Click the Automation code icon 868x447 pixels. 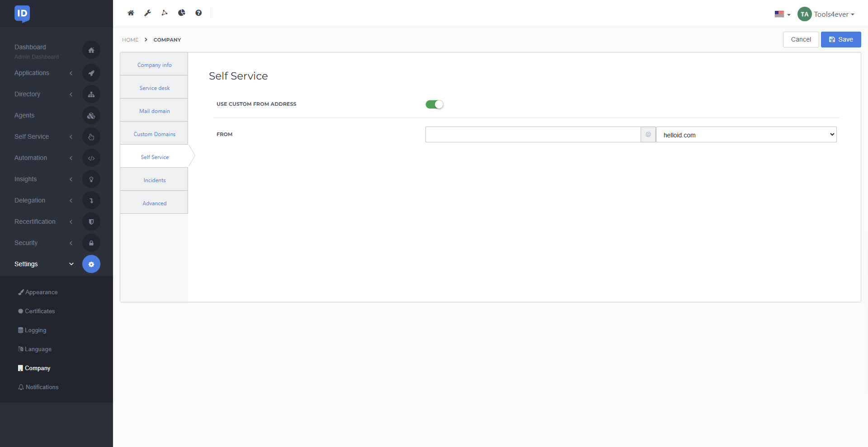91,158
